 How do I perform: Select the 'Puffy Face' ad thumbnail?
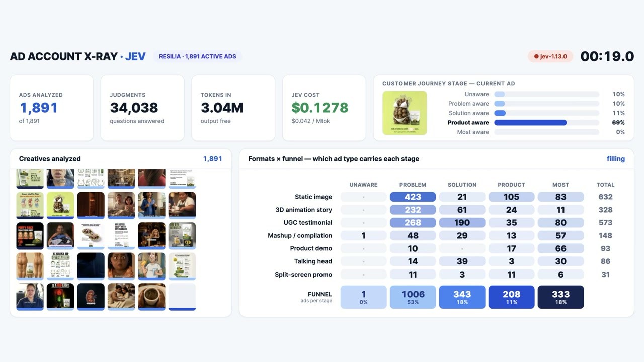pos(30,235)
